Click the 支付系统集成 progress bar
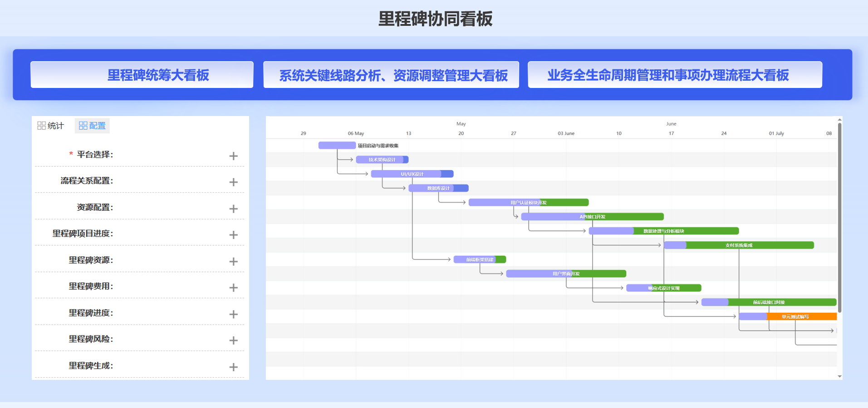868x408 pixels. [x=738, y=245]
